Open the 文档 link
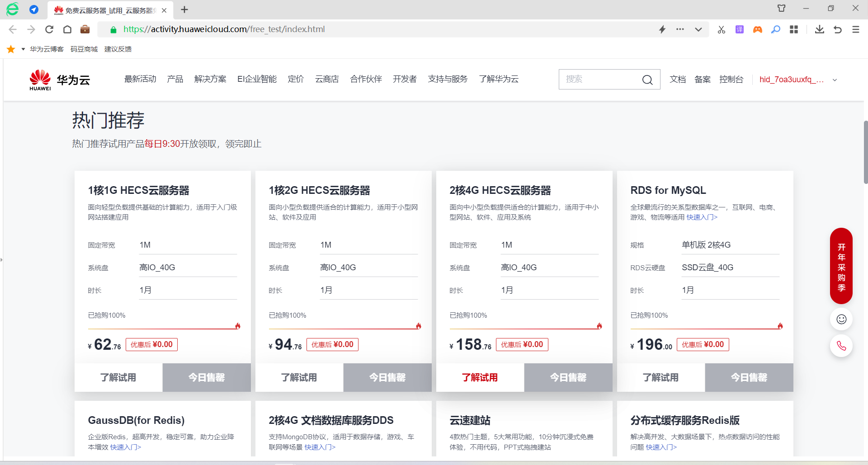This screenshot has height=465, width=868. coord(678,80)
